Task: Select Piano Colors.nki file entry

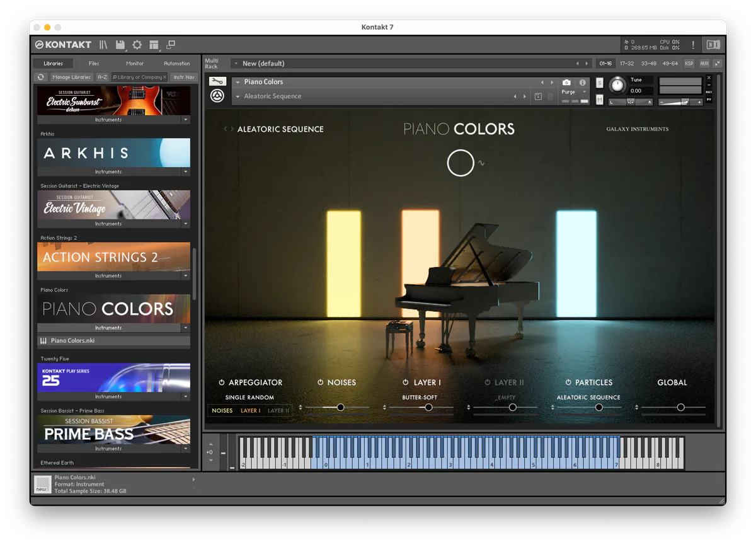Action: coord(113,341)
